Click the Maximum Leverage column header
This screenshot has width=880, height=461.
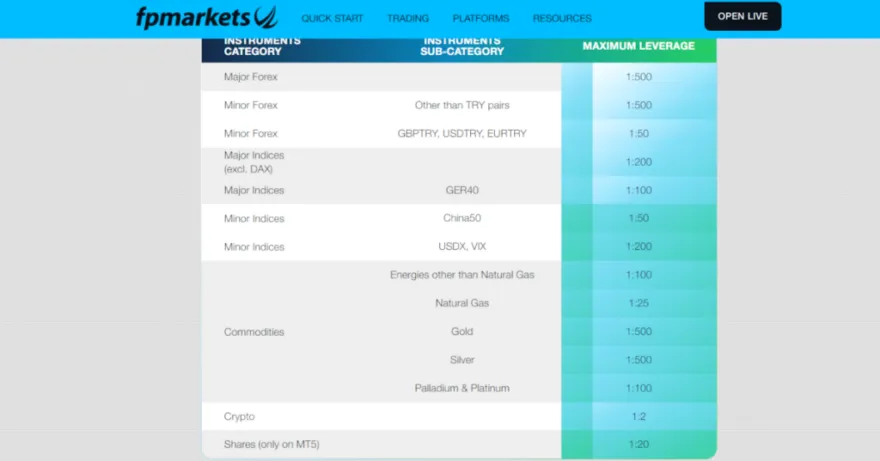(638, 46)
